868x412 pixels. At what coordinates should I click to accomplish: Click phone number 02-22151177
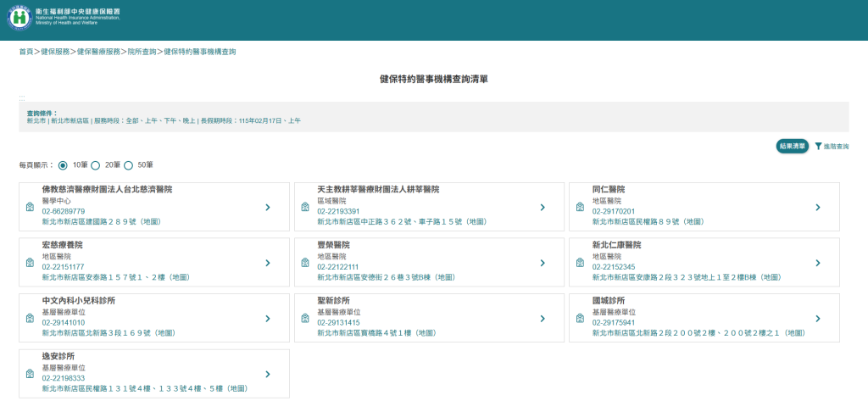(63, 267)
